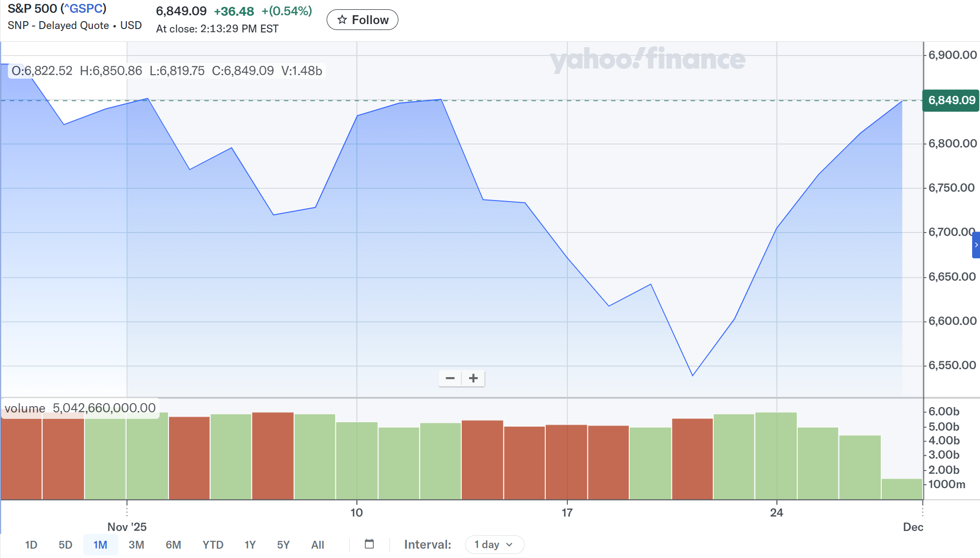
Task: Switch to the 5D range
Action: pyautogui.click(x=65, y=545)
